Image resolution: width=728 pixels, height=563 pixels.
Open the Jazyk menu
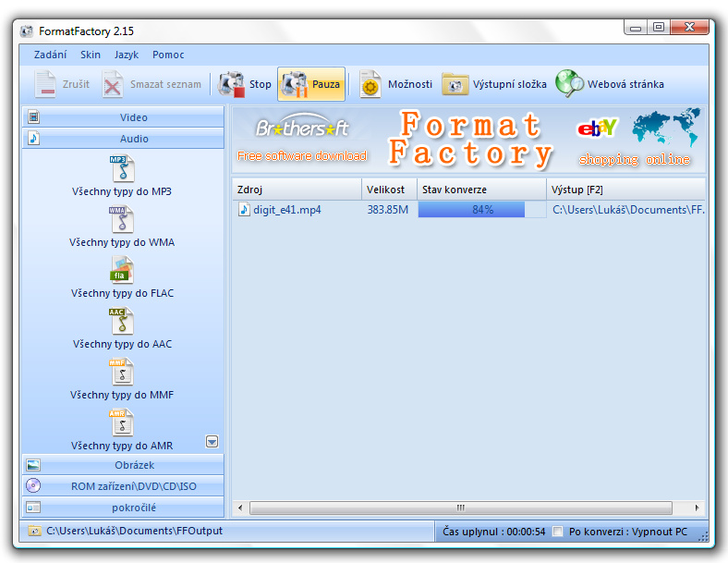[x=127, y=55]
